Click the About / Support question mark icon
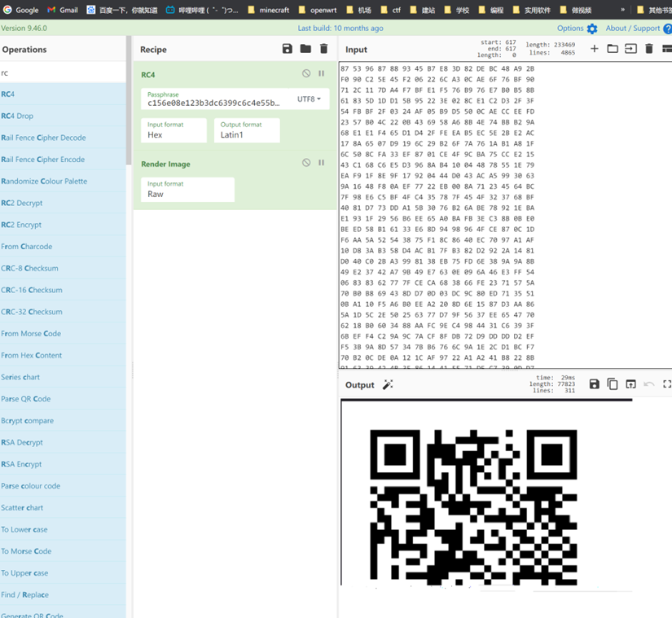 pos(667,28)
